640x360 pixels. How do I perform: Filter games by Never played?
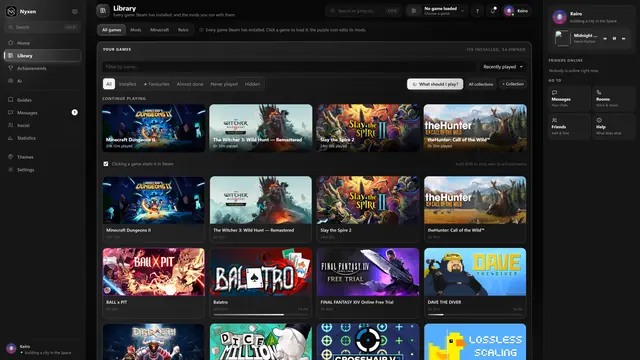point(224,84)
